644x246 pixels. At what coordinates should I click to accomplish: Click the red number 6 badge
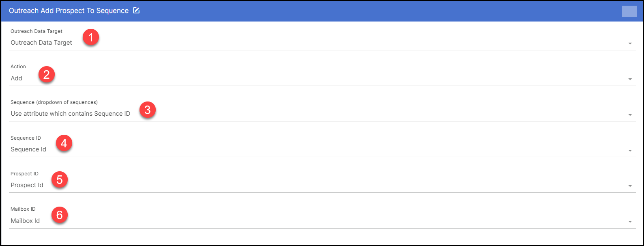tap(60, 215)
